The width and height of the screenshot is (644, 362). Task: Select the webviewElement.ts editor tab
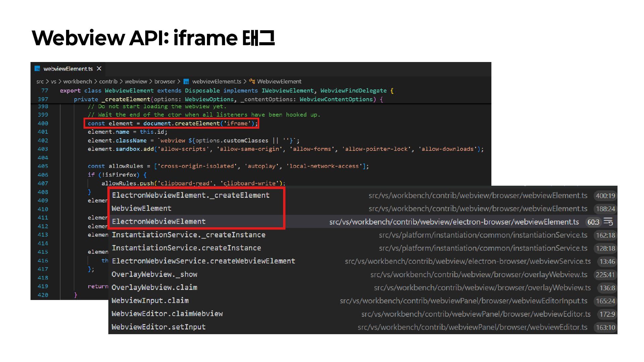point(68,69)
